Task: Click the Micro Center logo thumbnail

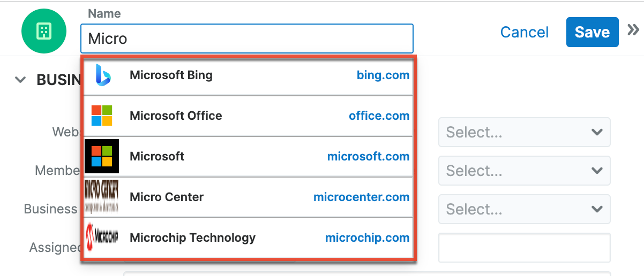Action: point(102,197)
